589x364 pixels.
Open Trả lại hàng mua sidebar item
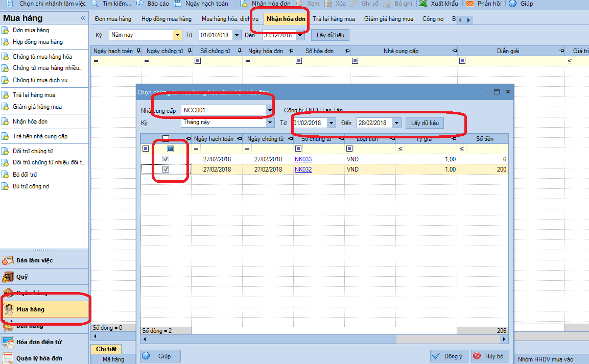34,95
